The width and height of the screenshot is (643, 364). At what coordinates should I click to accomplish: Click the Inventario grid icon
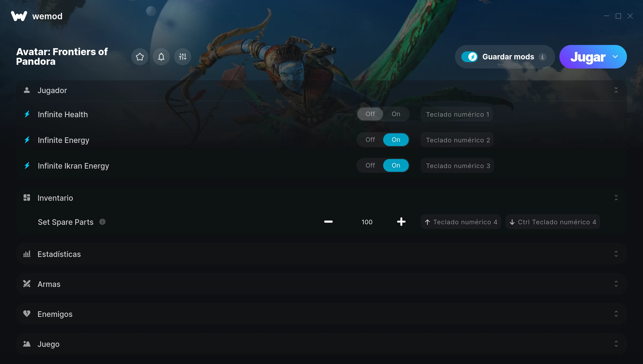[27, 198]
